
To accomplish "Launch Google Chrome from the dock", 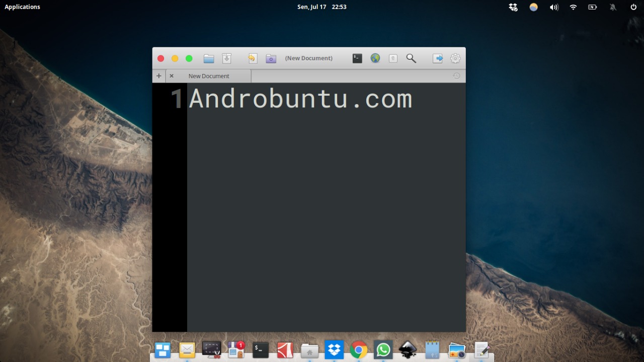I will click(x=358, y=349).
